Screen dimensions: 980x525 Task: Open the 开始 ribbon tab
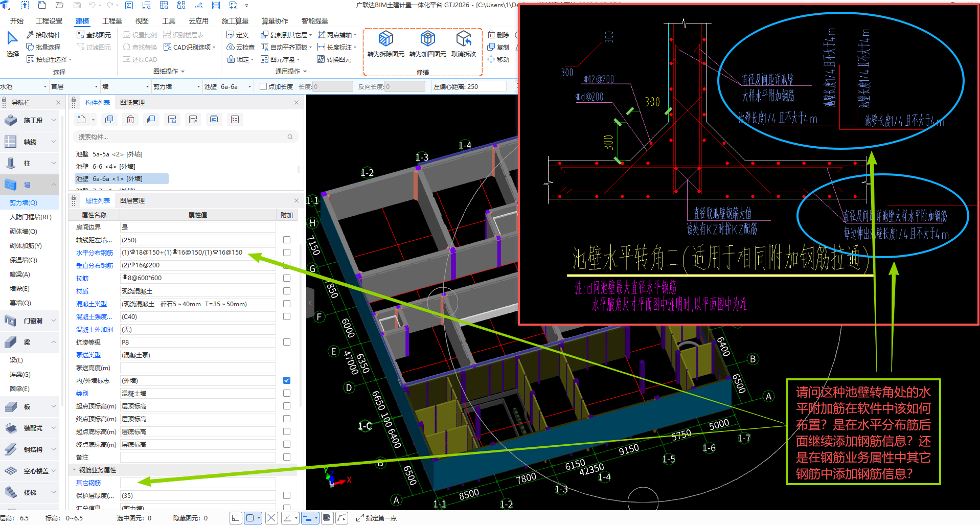coord(17,21)
